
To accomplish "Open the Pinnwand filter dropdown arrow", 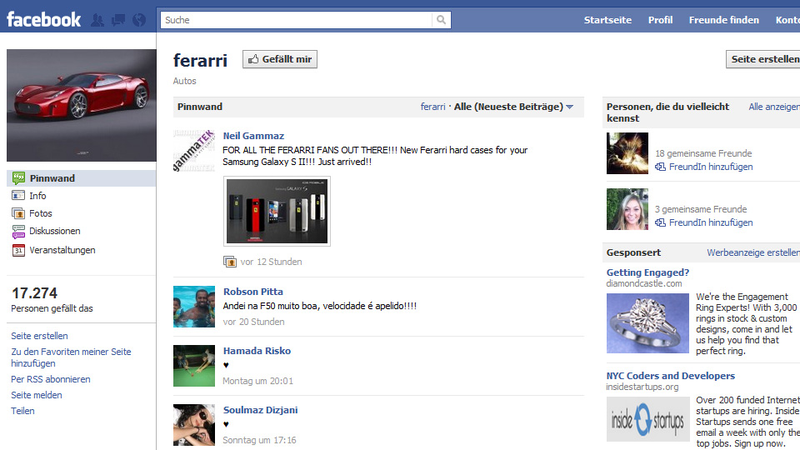I will [x=570, y=107].
